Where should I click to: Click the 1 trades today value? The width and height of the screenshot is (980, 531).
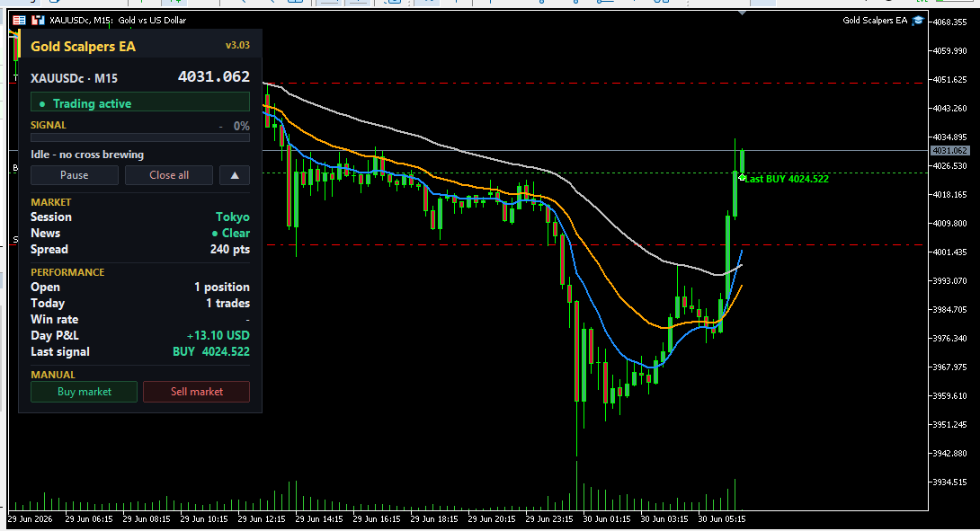(228, 303)
